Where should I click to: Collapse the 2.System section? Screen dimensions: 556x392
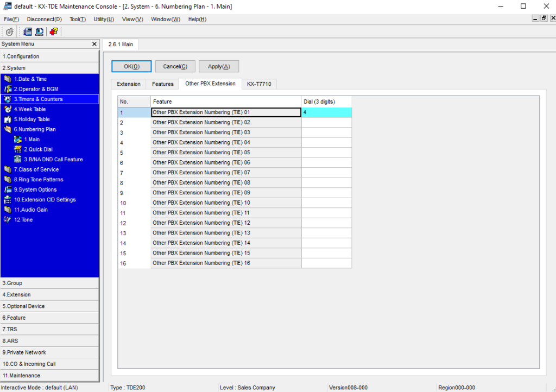pyautogui.click(x=49, y=68)
